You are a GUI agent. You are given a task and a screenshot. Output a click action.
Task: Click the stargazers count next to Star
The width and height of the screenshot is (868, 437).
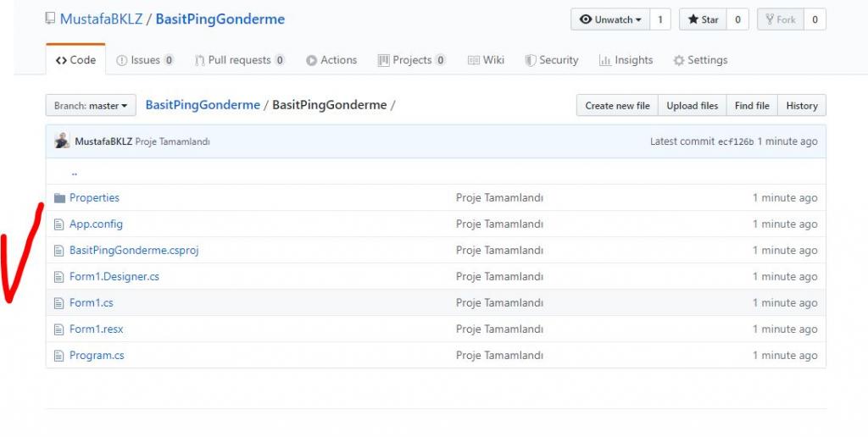click(x=737, y=19)
